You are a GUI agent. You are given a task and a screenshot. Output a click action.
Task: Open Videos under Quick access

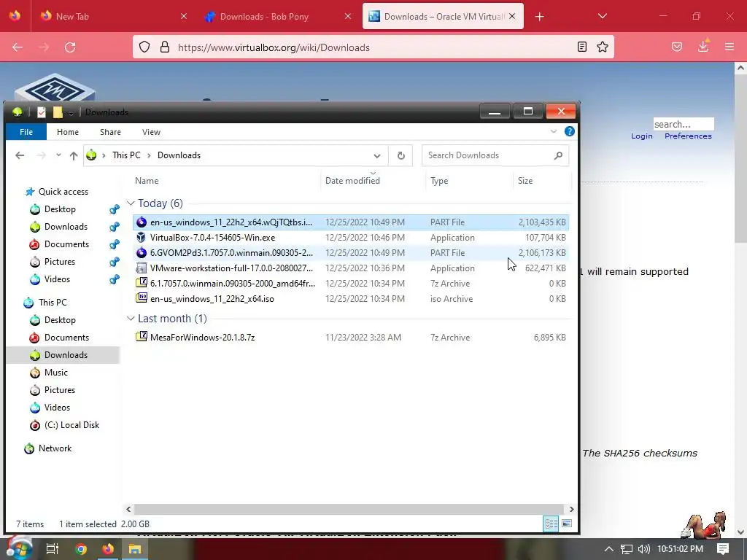click(57, 279)
